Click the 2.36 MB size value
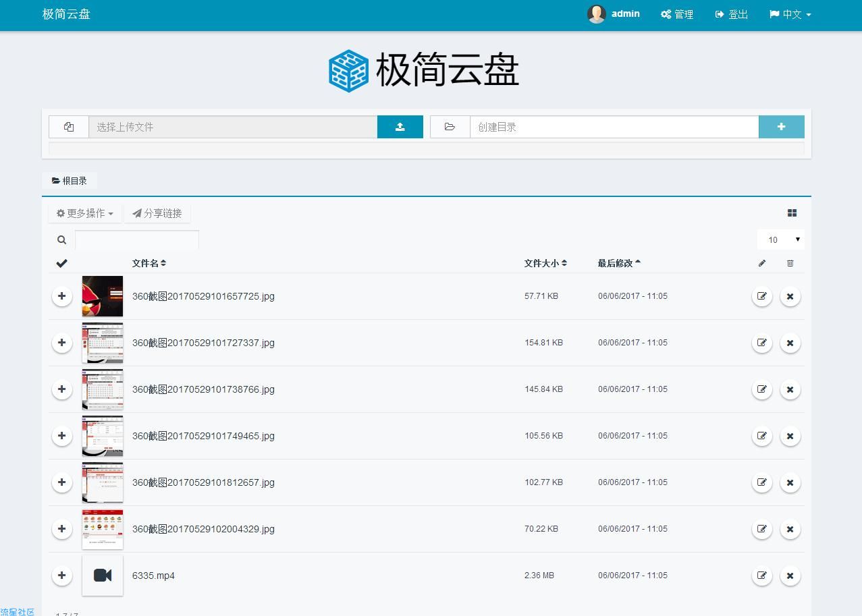 click(539, 576)
